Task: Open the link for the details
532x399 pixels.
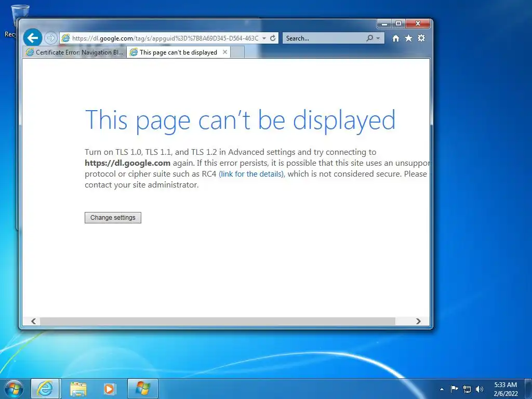Action: pyautogui.click(x=251, y=174)
